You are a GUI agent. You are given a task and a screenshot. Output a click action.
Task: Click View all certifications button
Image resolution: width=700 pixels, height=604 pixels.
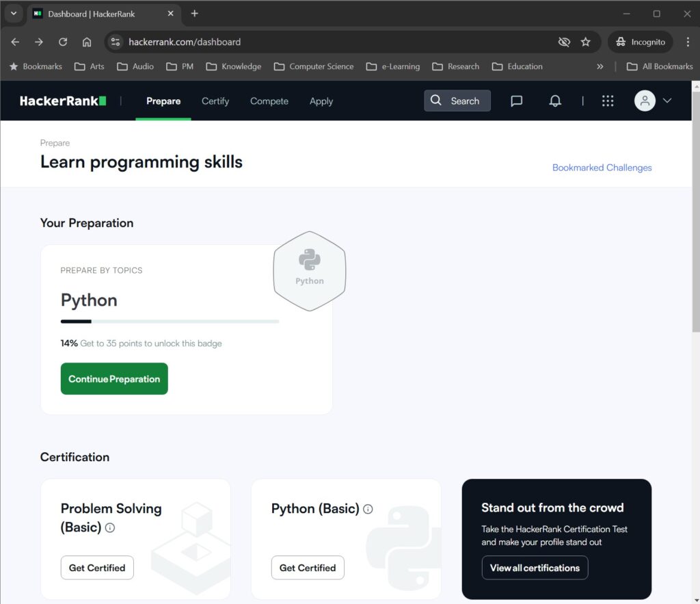(535, 568)
